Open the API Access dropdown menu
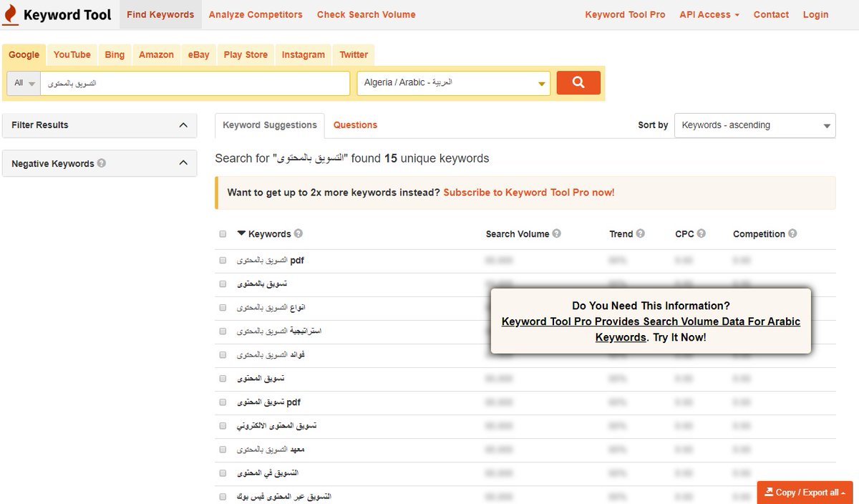This screenshot has width=859, height=504. point(709,14)
